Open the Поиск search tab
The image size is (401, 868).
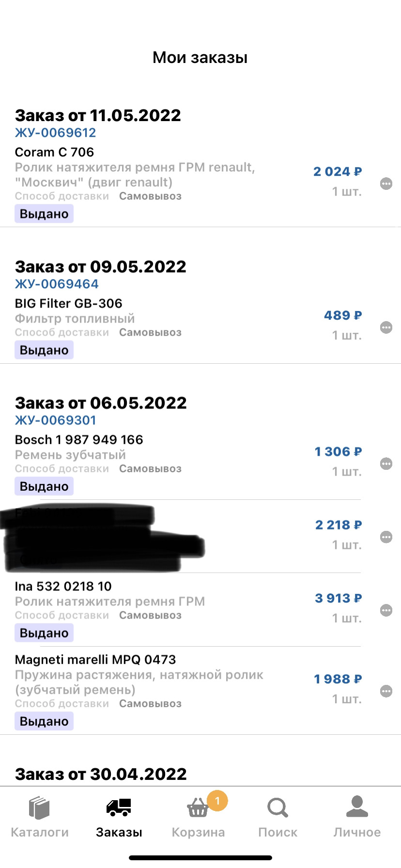tap(278, 818)
